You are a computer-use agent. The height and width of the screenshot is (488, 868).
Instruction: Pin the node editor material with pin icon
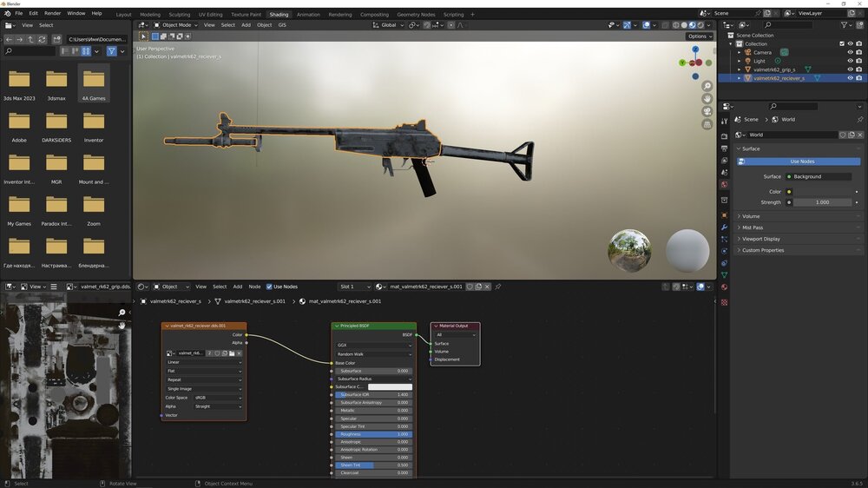pyautogui.click(x=498, y=287)
